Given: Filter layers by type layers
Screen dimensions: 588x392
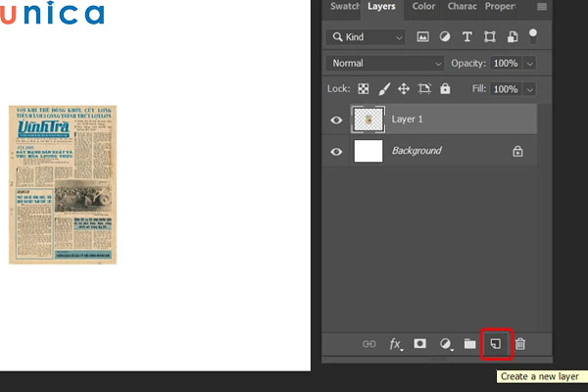Looking at the screenshot, I should (466, 37).
